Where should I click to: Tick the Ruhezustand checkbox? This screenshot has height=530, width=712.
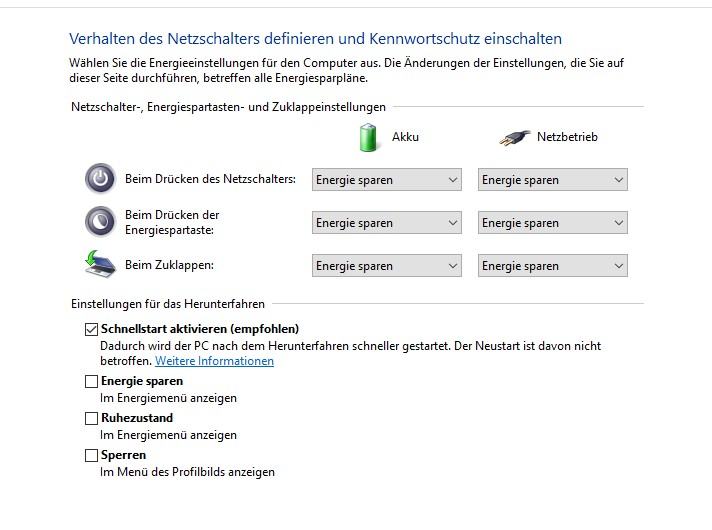91,418
